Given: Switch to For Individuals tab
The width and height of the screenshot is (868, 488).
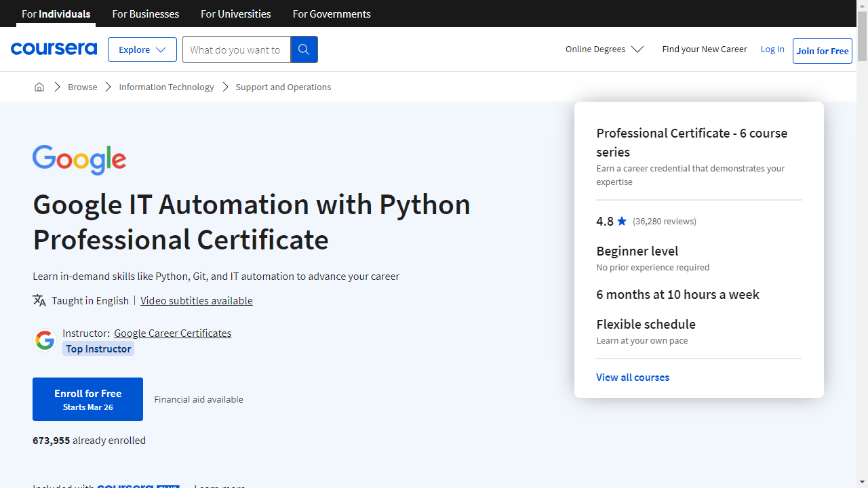Looking at the screenshot, I should click(x=56, y=14).
